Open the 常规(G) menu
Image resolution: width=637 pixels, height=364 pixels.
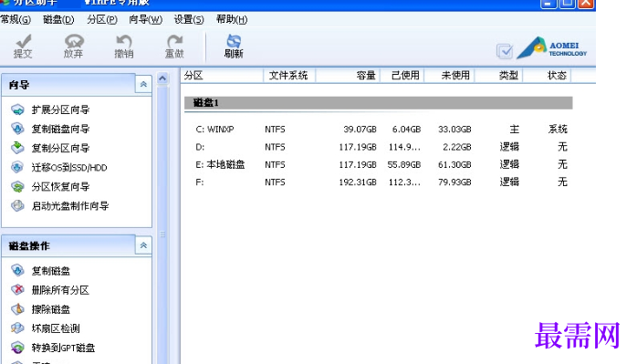tap(15, 19)
